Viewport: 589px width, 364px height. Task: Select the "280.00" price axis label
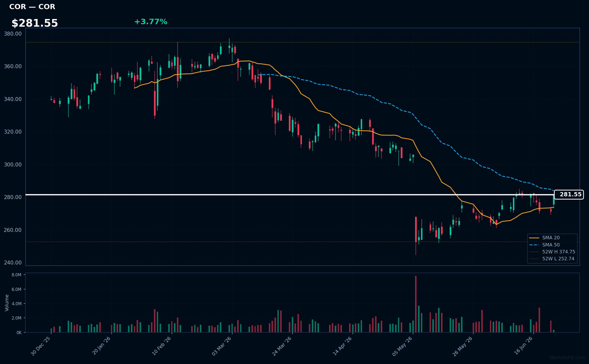[13, 197]
